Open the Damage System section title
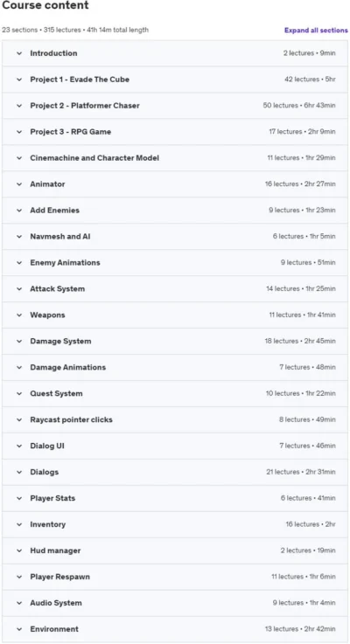350x644 pixels. [60, 342]
